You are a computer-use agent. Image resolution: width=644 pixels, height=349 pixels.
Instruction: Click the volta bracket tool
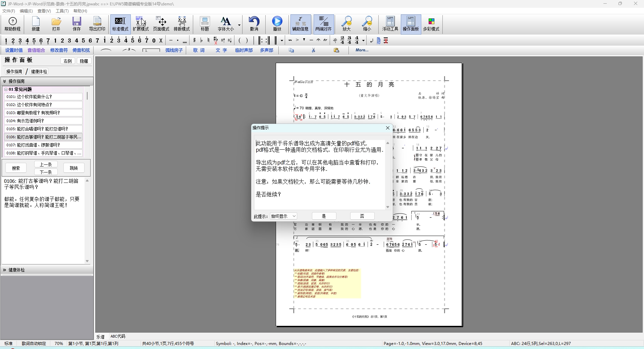[151, 50]
